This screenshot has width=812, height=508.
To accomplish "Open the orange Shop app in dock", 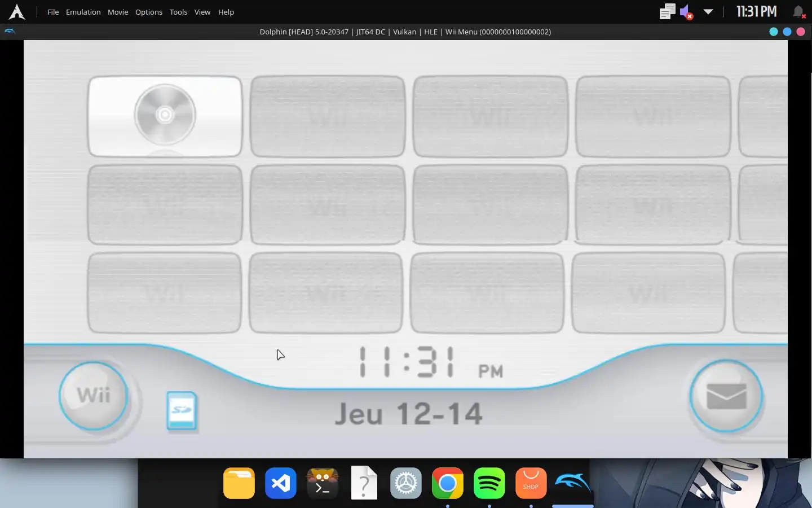I will [531, 483].
